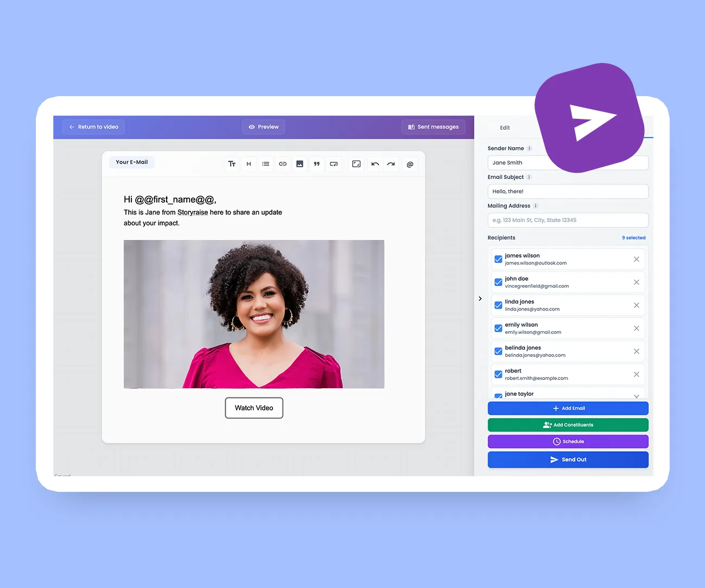Open the aspect ratio frame tool

357,164
